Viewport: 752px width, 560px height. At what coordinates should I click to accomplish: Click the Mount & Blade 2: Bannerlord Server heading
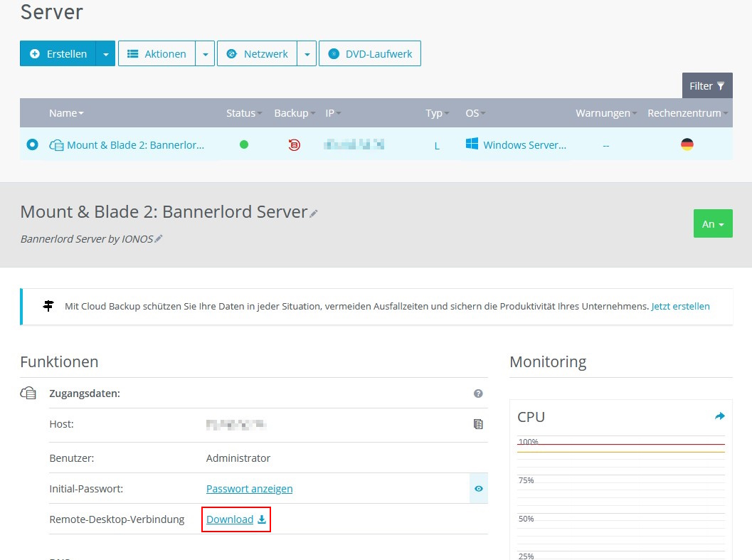pyautogui.click(x=164, y=211)
